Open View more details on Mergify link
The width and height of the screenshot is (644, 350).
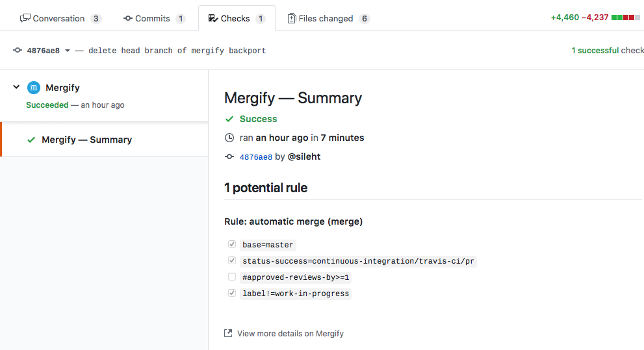(290, 333)
